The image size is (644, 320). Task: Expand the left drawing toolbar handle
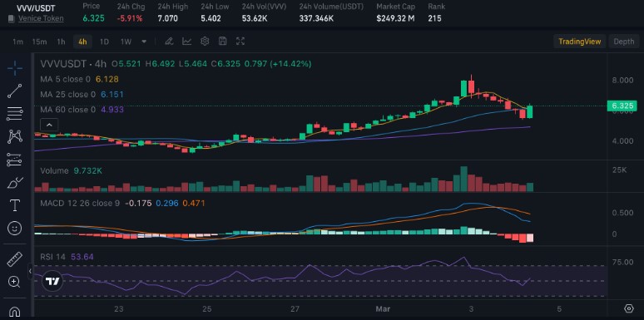tap(30, 271)
